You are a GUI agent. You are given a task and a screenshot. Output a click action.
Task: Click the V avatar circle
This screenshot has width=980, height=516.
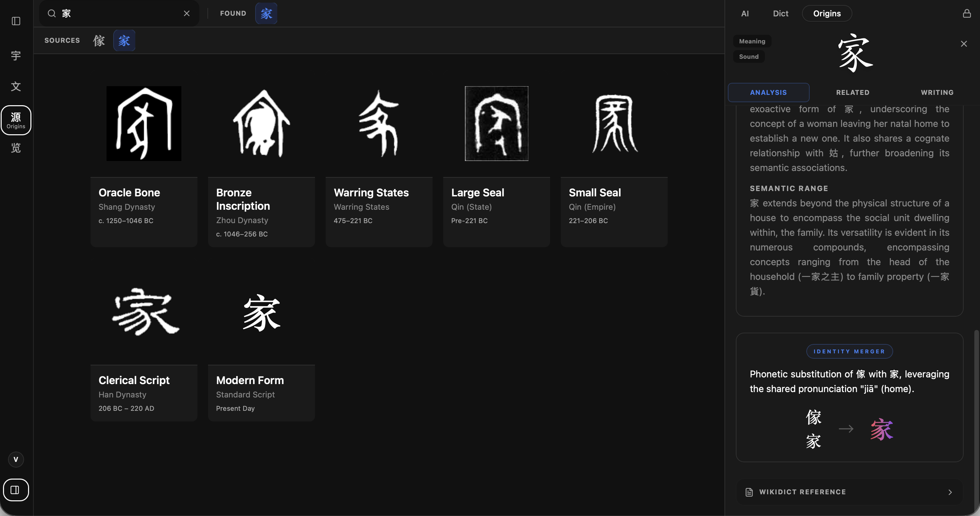pyautogui.click(x=16, y=459)
